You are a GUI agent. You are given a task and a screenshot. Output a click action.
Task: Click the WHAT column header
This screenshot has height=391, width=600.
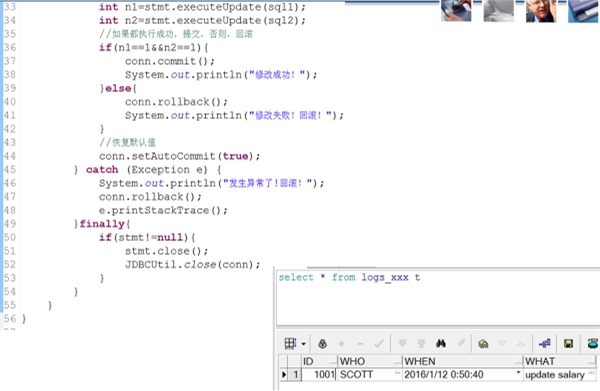tap(560, 361)
